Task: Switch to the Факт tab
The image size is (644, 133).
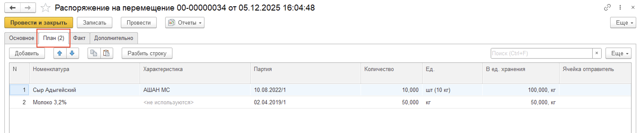Action: 79,38
